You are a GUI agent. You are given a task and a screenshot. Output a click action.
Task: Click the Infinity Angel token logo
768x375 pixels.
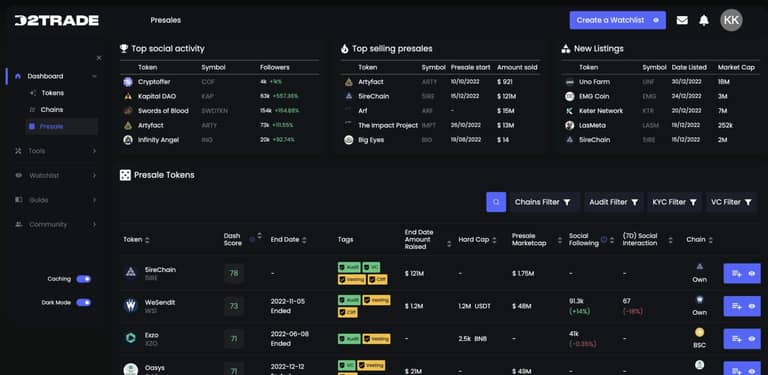(128, 140)
